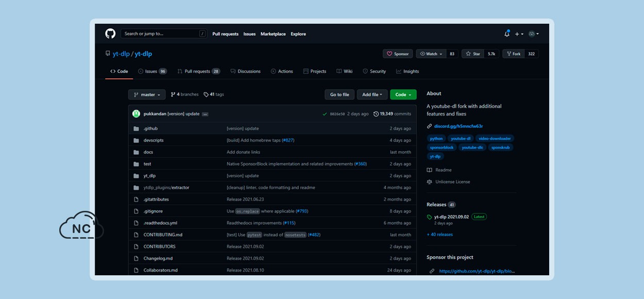Click the folder icon beside test
The width and height of the screenshot is (644, 299).
[136, 164]
